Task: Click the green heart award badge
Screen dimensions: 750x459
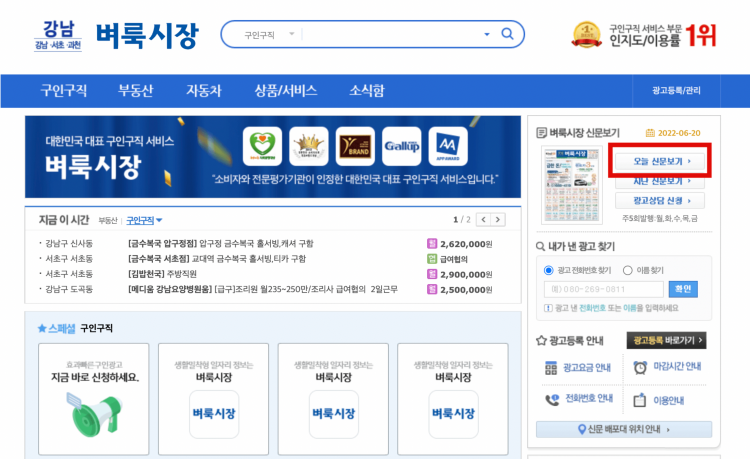Action: 262,146
